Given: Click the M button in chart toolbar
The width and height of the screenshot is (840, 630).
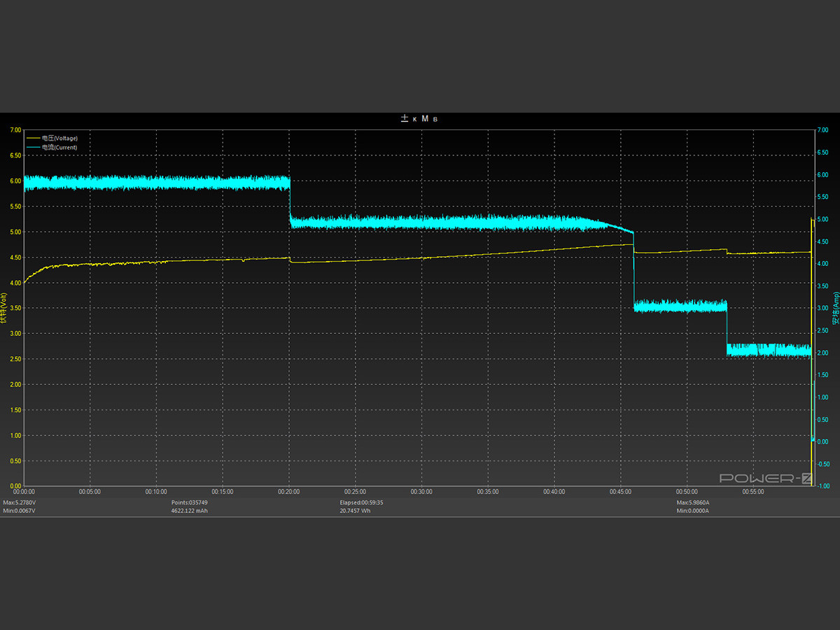Looking at the screenshot, I should pos(425,119).
